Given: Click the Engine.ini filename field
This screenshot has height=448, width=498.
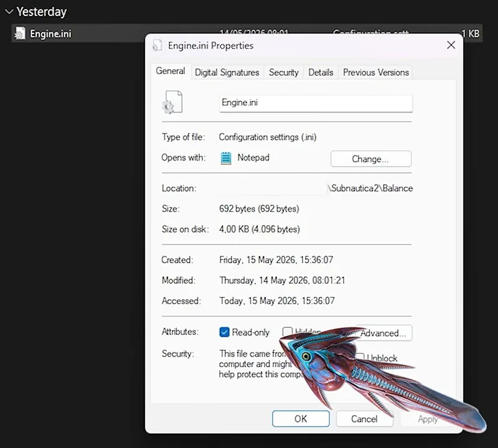Looking at the screenshot, I should pos(316,103).
